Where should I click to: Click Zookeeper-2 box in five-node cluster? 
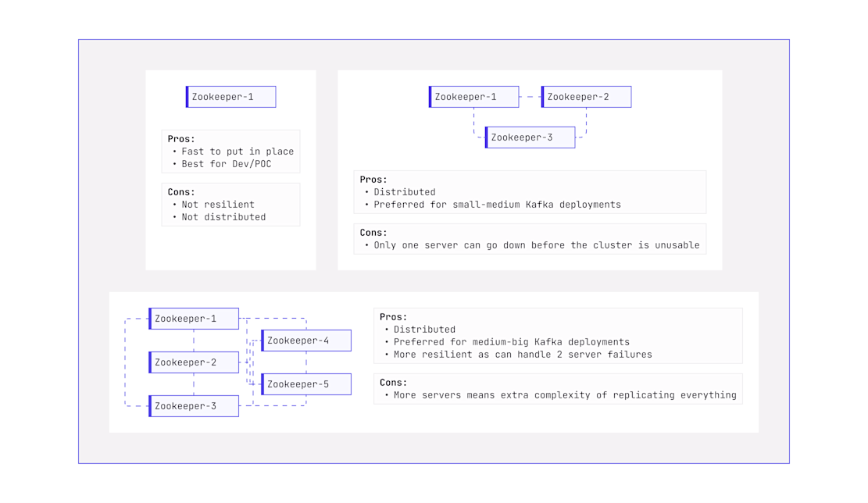coord(194,362)
